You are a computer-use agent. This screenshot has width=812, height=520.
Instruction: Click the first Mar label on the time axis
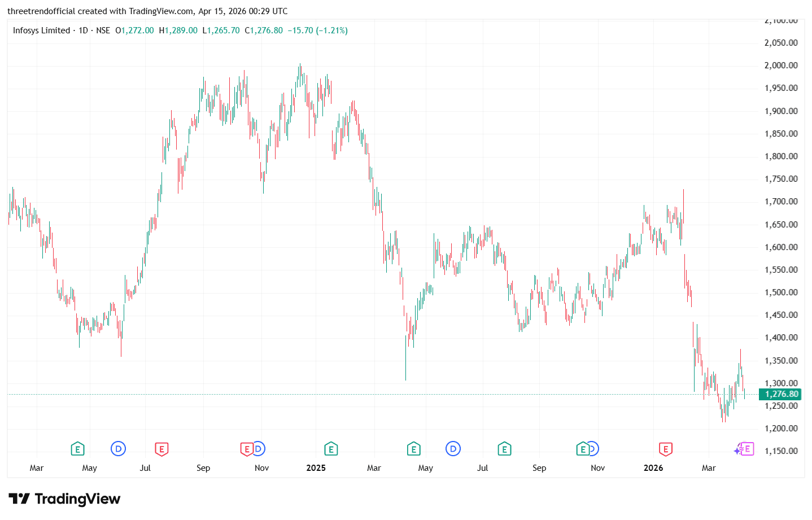(37, 468)
